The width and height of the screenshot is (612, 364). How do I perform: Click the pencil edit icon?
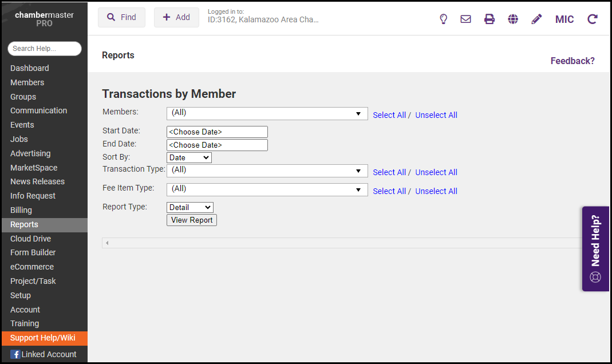(536, 19)
